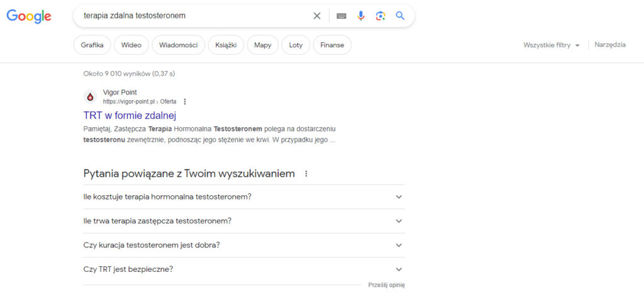Open the on-screen keyboard icon
The image size is (644, 294).
341,16
